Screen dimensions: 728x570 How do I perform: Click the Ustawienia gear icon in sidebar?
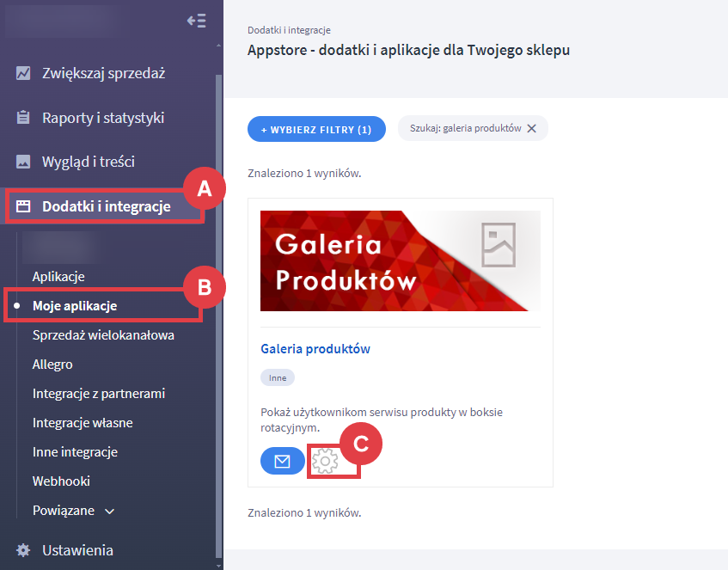click(24, 550)
